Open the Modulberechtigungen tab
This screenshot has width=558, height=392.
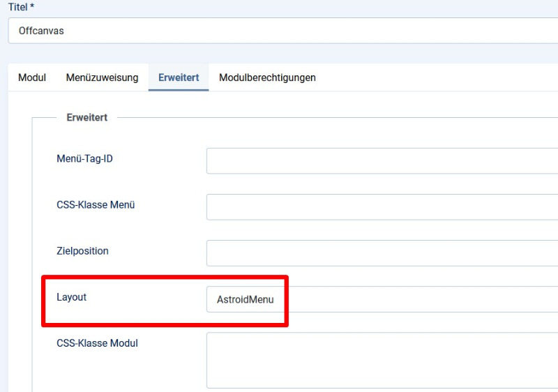pyautogui.click(x=267, y=77)
